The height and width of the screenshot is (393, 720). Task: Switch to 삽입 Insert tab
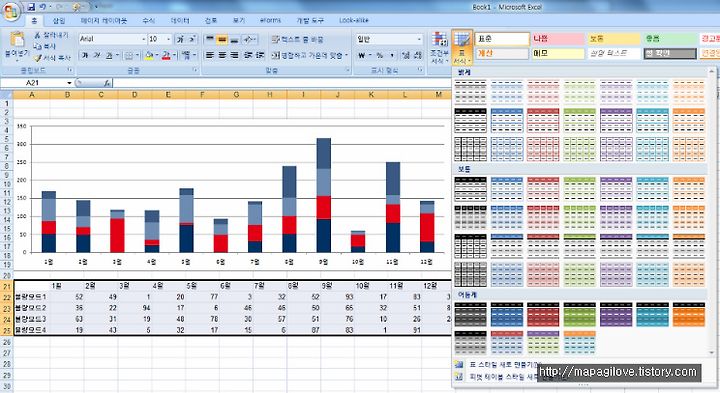point(59,21)
